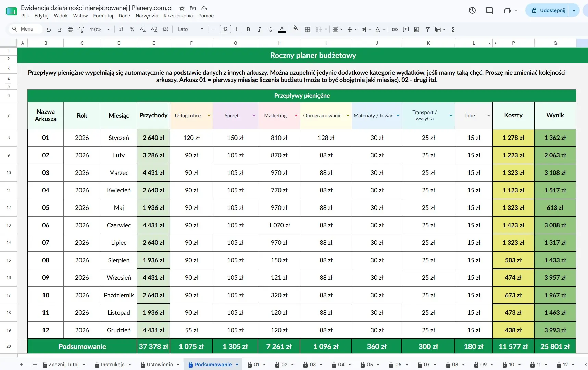Select the paint format tool
This screenshot has height=370, width=588.
pyautogui.click(x=81, y=29)
